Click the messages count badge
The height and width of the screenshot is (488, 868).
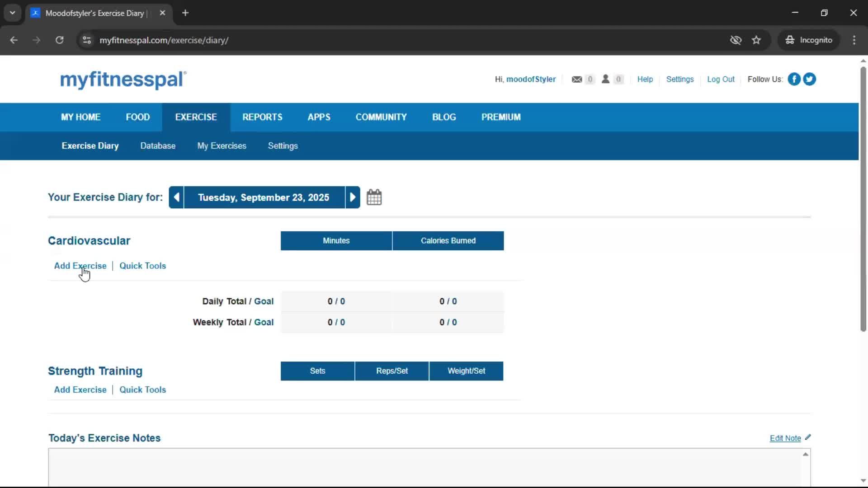(x=590, y=80)
